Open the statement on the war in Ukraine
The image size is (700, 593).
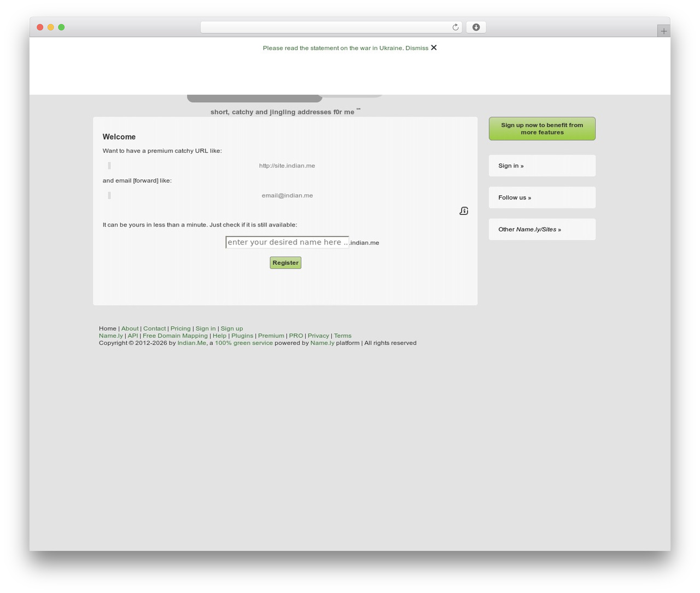333,48
